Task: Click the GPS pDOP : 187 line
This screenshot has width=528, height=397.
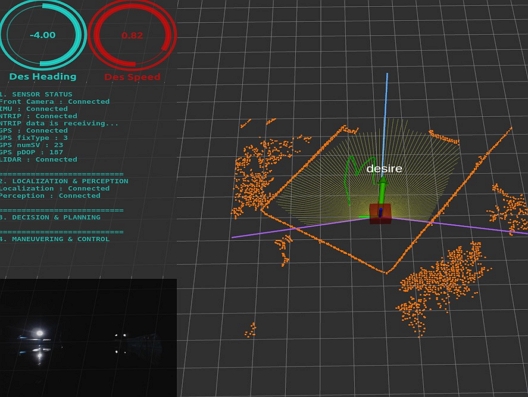Action: (x=32, y=152)
